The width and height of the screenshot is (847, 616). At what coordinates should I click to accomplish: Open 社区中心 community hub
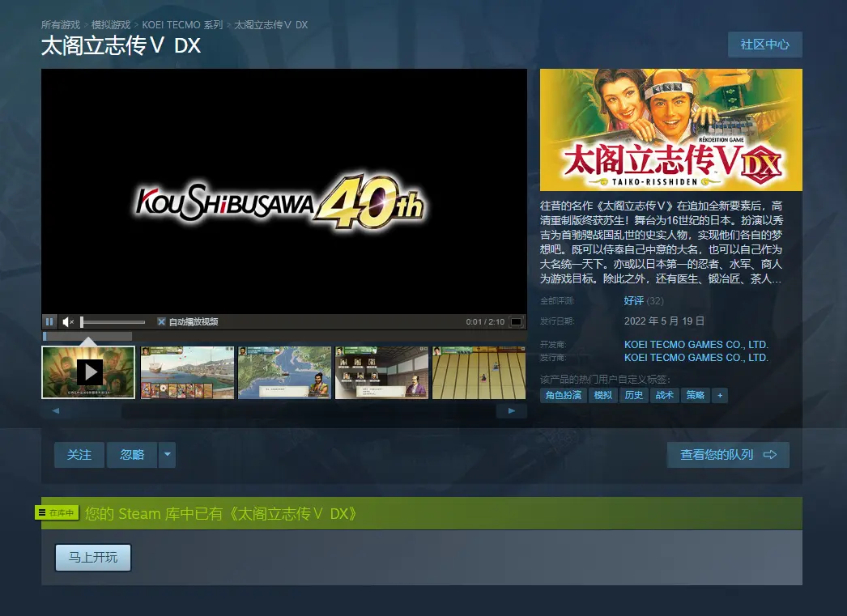tap(765, 45)
